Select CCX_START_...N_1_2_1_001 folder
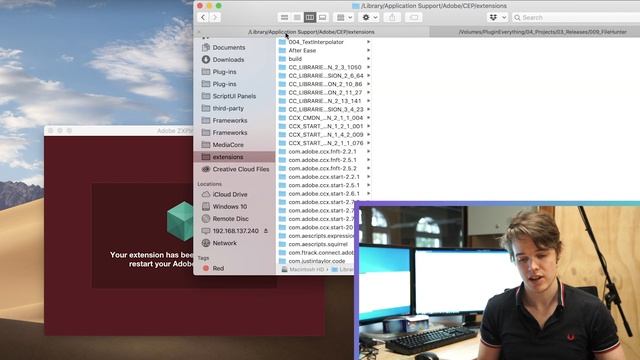640x360 pixels. coord(326,127)
